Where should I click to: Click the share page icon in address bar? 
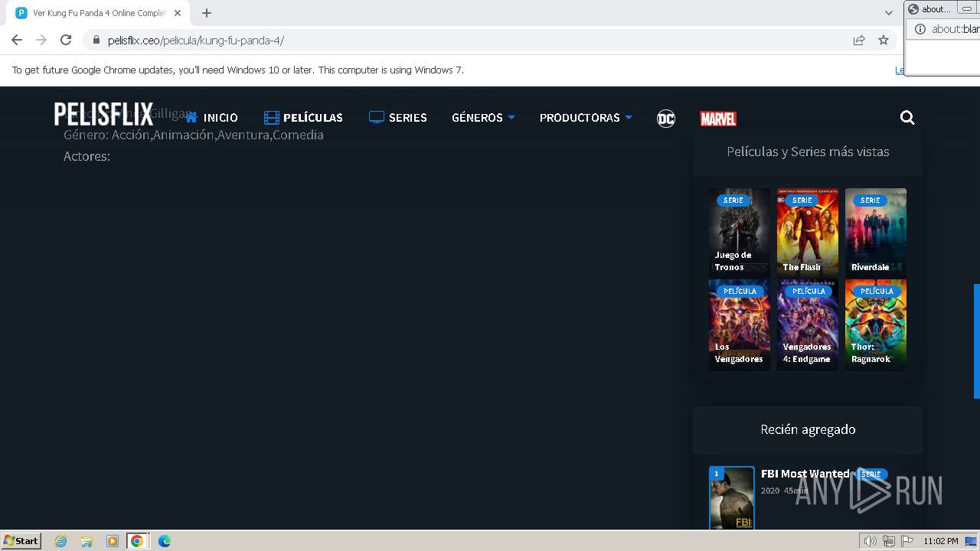tap(859, 41)
